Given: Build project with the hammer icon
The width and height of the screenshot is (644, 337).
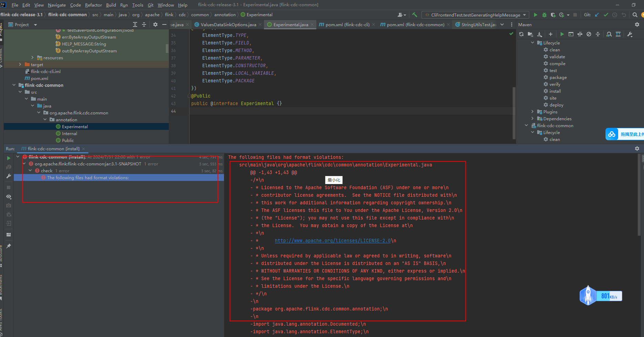Looking at the screenshot, I should pyautogui.click(x=415, y=15).
